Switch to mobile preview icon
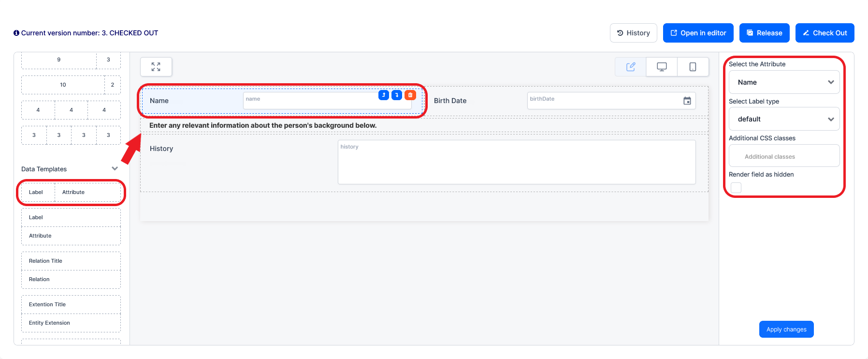The height and width of the screenshot is (359, 868). 693,67
